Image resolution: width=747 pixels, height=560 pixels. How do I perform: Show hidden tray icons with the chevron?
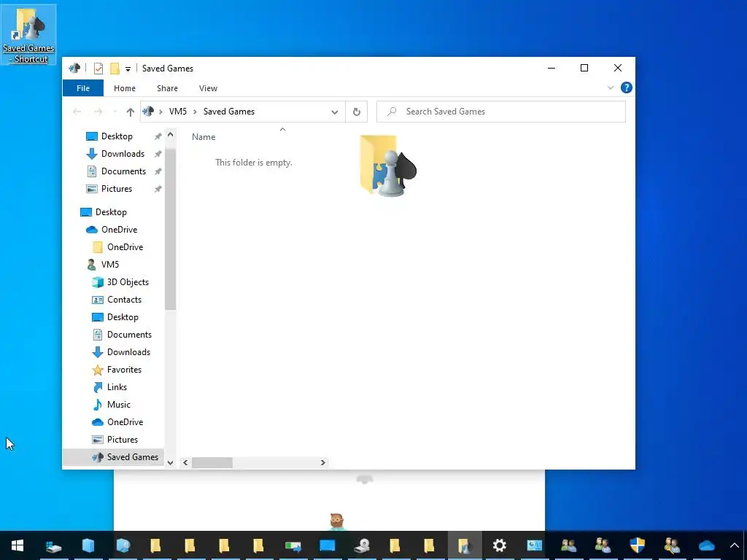coord(734,545)
